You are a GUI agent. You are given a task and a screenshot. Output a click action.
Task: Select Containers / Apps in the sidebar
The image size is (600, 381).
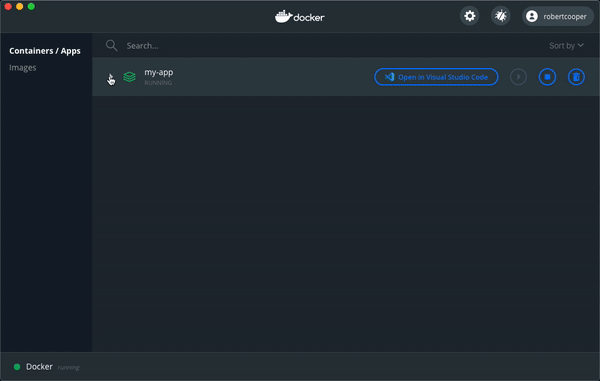tap(45, 51)
